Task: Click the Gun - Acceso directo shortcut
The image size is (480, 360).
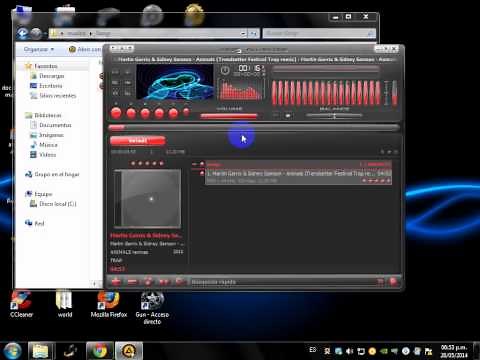Action: coord(152,308)
